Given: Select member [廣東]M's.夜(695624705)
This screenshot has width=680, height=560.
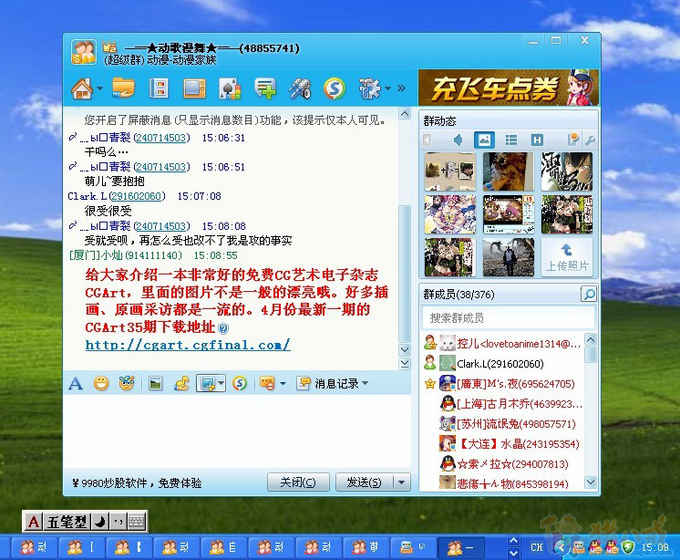Looking at the screenshot, I should pyautogui.click(x=503, y=383).
